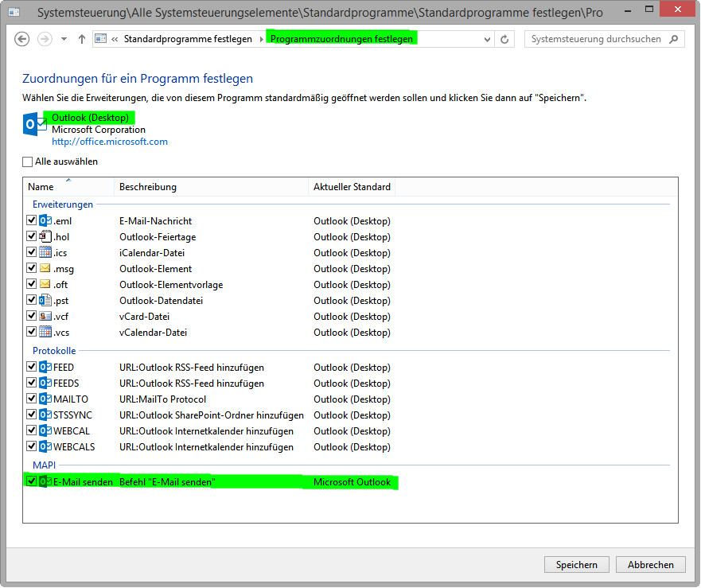Click the .ics calendar file icon
Screen dimensions: 701x588
[45, 252]
